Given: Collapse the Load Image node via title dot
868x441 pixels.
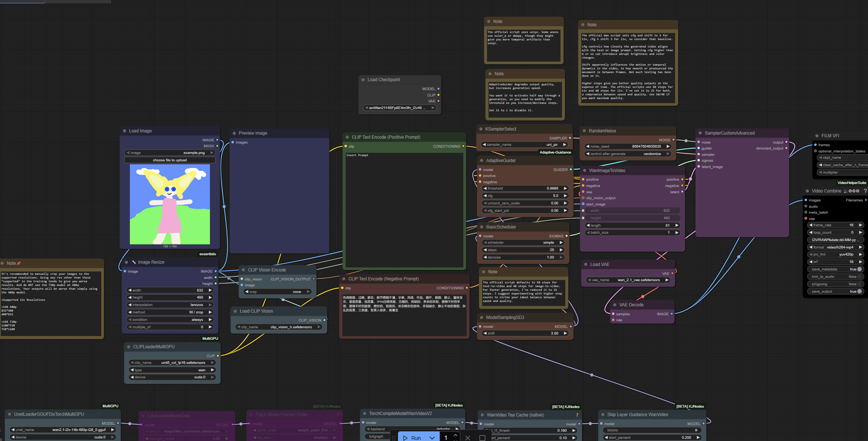Looking at the screenshot, I should (x=124, y=131).
